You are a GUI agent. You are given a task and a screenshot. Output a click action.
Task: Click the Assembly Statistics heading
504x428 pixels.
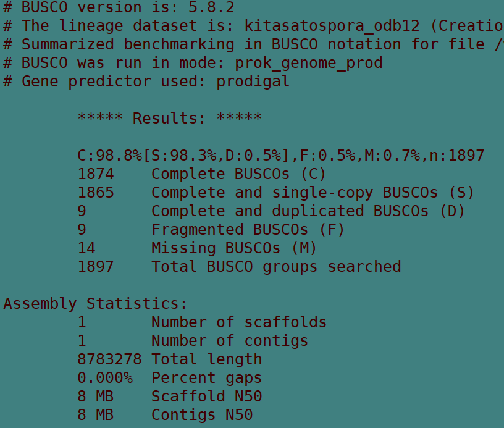[95, 304]
